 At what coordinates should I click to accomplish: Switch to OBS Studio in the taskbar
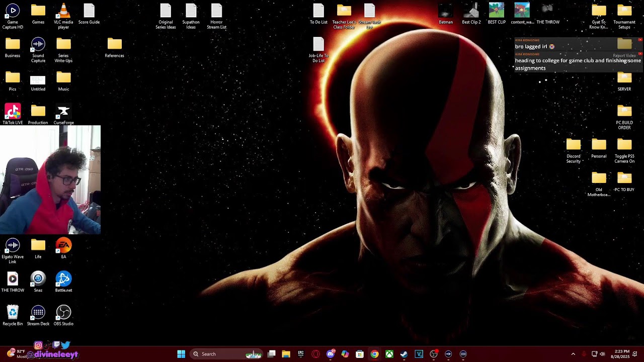[x=434, y=354]
